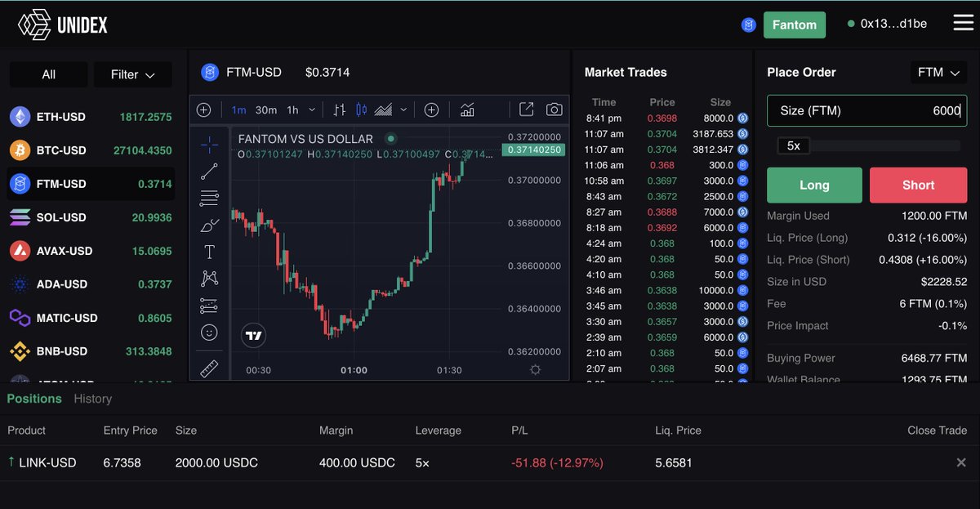This screenshot has height=509, width=980.
Task: Open the 5x leverage selector
Action: pos(793,145)
